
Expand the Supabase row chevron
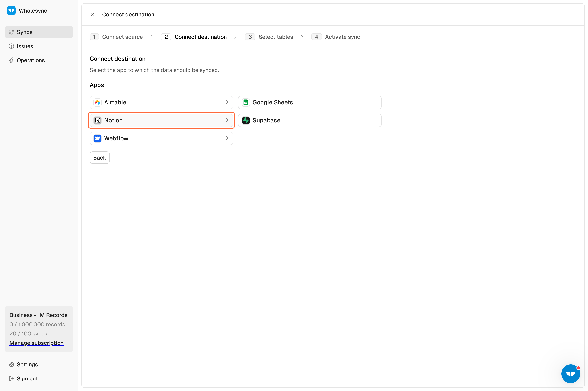click(375, 120)
